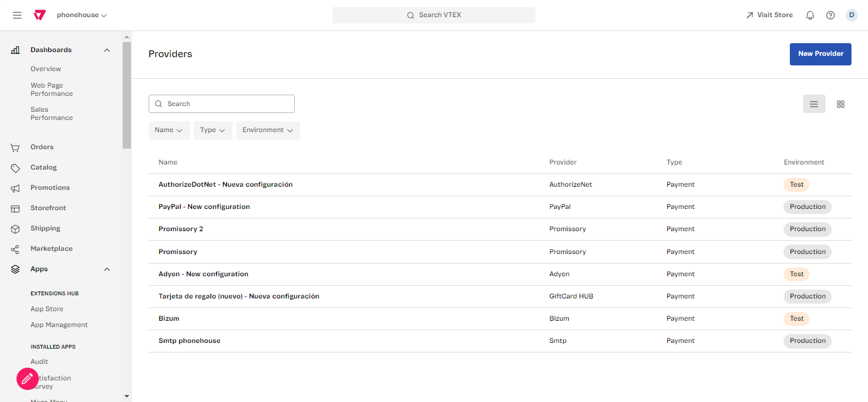Click the Catalog tag icon

pyautogui.click(x=15, y=168)
